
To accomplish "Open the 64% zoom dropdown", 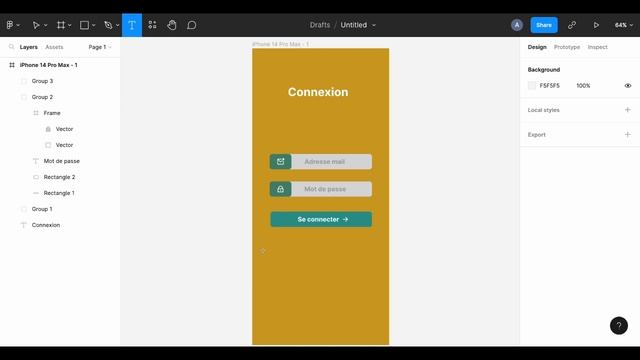I will tap(624, 25).
